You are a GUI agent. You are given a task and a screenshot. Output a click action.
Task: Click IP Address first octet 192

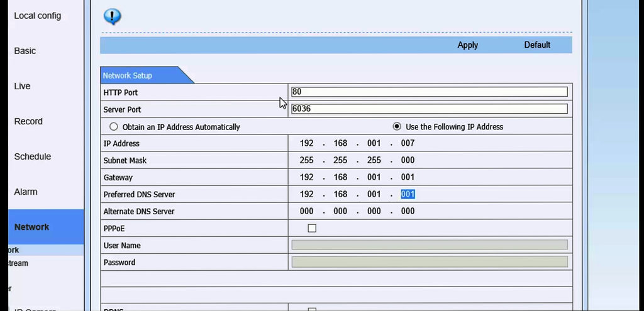pos(307,143)
